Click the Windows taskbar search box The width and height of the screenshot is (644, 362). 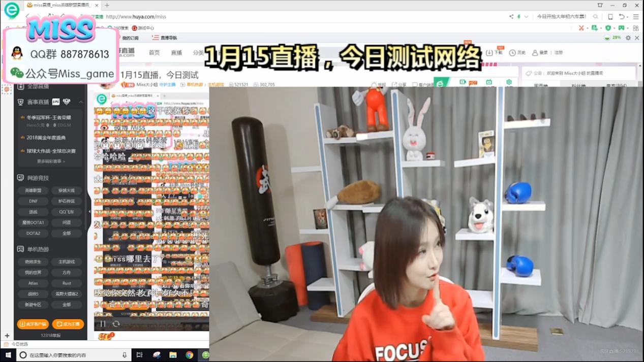click(73, 355)
